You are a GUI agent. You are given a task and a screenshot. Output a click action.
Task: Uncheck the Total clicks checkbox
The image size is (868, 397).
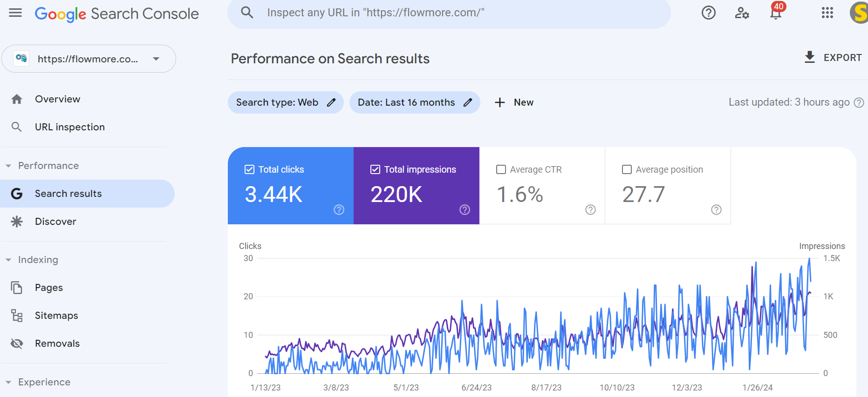pyautogui.click(x=249, y=169)
